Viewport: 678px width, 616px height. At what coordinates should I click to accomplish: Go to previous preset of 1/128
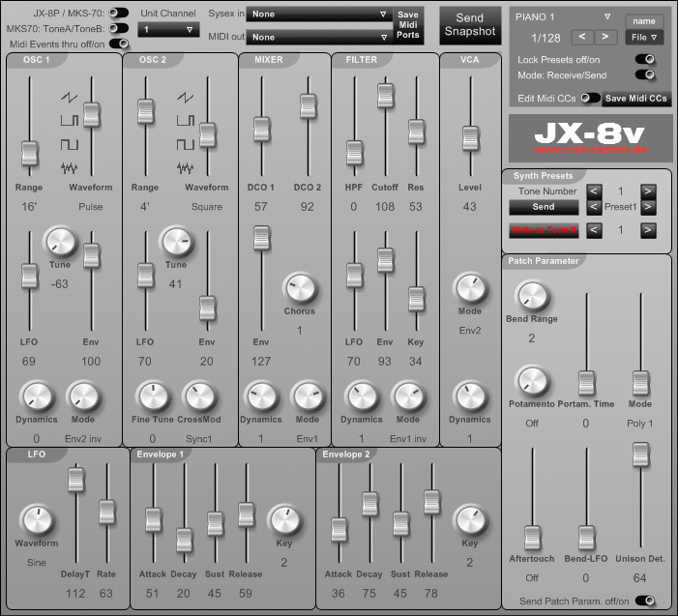pos(582,37)
